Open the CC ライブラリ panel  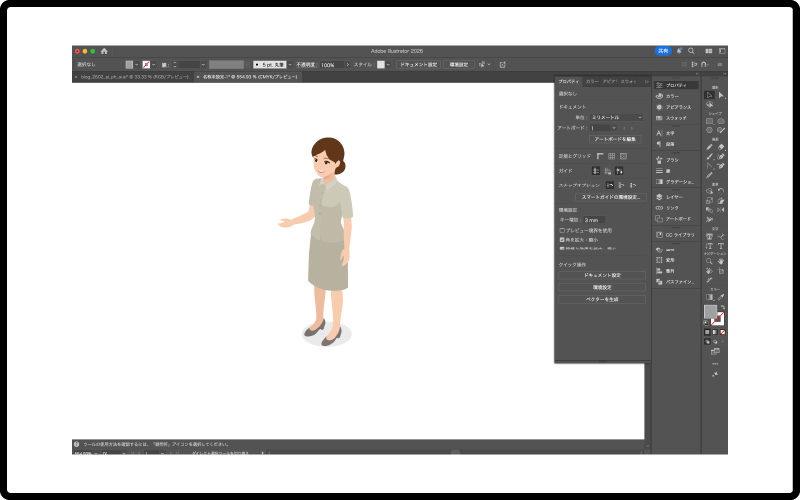[x=680, y=234]
